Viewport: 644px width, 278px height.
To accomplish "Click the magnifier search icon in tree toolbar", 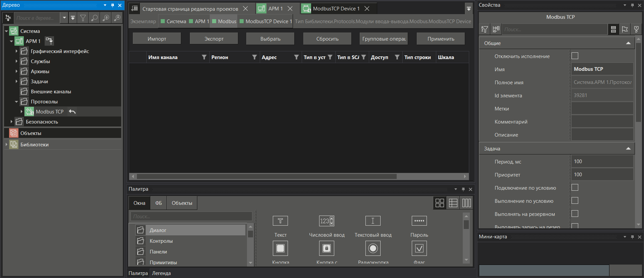I will click(95, 18).
